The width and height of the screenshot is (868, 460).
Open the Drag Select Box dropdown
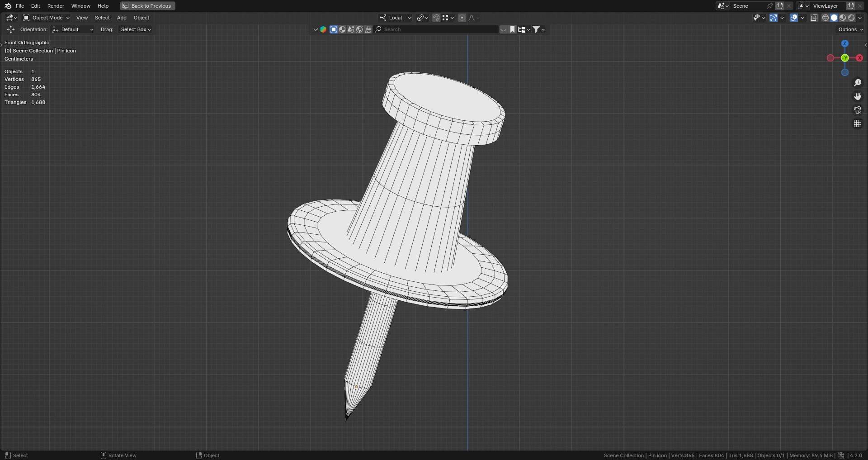point(135,29)
